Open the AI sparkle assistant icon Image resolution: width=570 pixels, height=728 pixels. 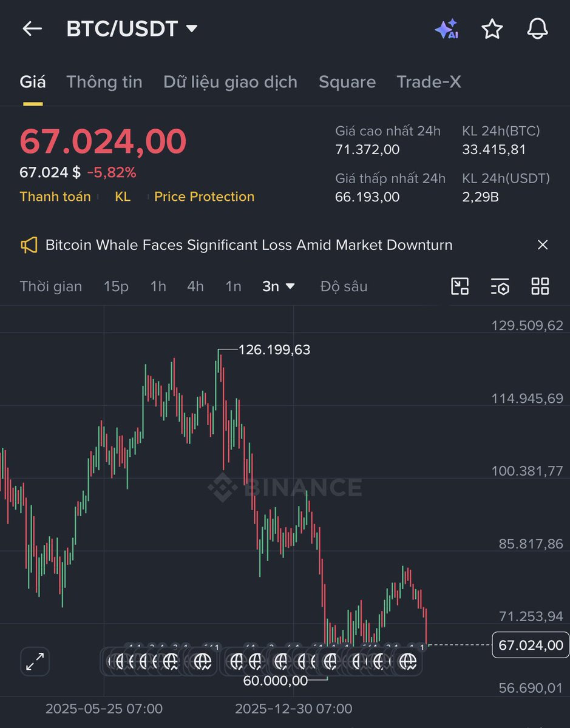pos(446,29)
